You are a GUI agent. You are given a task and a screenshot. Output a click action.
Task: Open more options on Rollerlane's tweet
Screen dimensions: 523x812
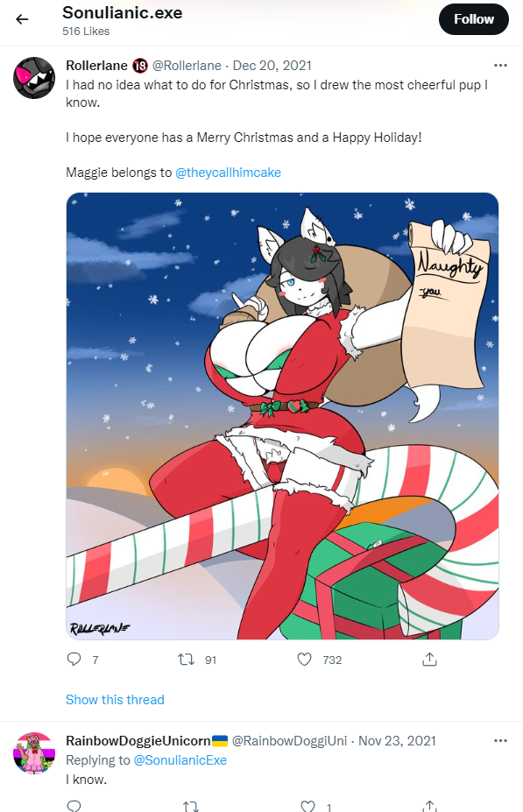[x=500, y=65]
